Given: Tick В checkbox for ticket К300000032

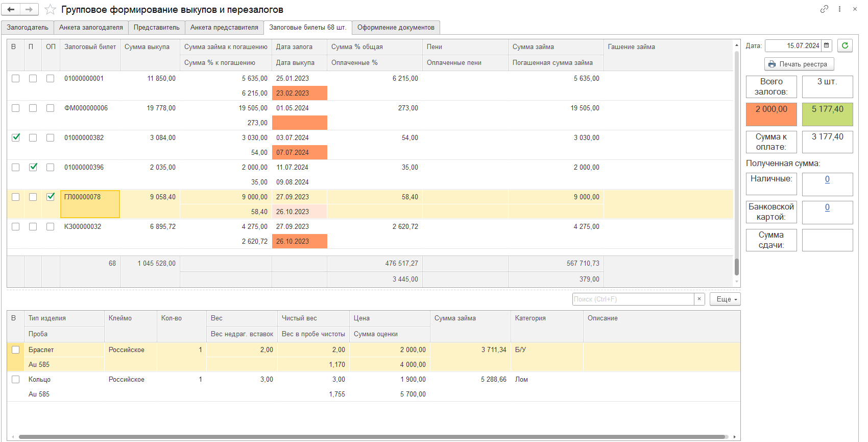Looking at the screenshot, I should tap(16, 226).
